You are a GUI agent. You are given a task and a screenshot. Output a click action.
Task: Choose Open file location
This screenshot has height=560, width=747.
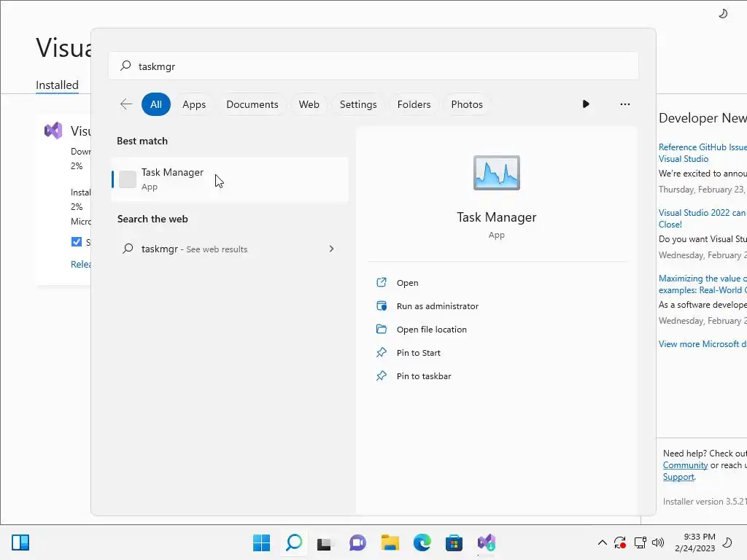coord(432,330)
